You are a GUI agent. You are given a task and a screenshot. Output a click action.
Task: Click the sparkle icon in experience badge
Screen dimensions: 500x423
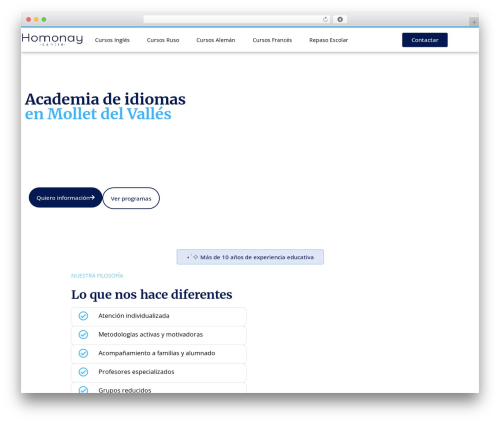[x=193, y=257]
